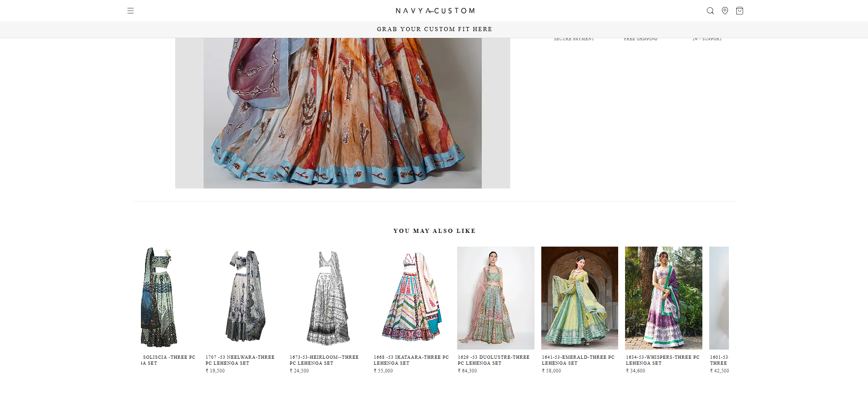Viewport: 868px width, 415px height.
Task: Open the large lehenga product image
Action: pos(342,113)
